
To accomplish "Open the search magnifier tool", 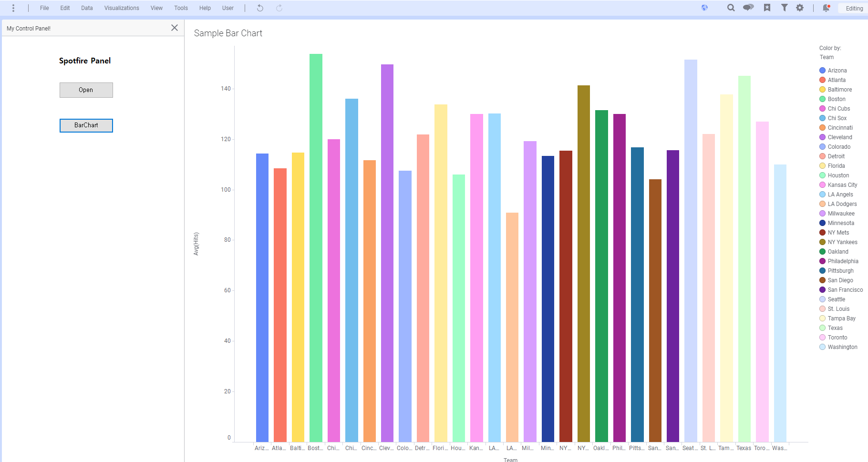I will (731, 8).
